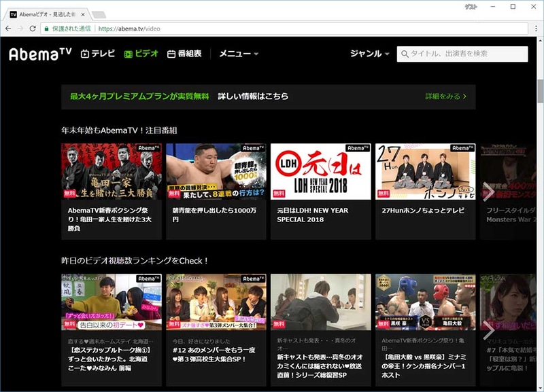Image resolution: width=544 pixels, height=392 pixels.
Task: Click the AbemaTV logo
Action: (x=40, y=54)
